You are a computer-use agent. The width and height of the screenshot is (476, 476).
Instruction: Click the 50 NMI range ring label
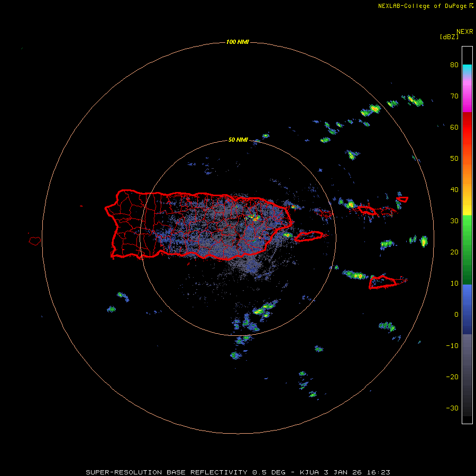click(238, 140)
